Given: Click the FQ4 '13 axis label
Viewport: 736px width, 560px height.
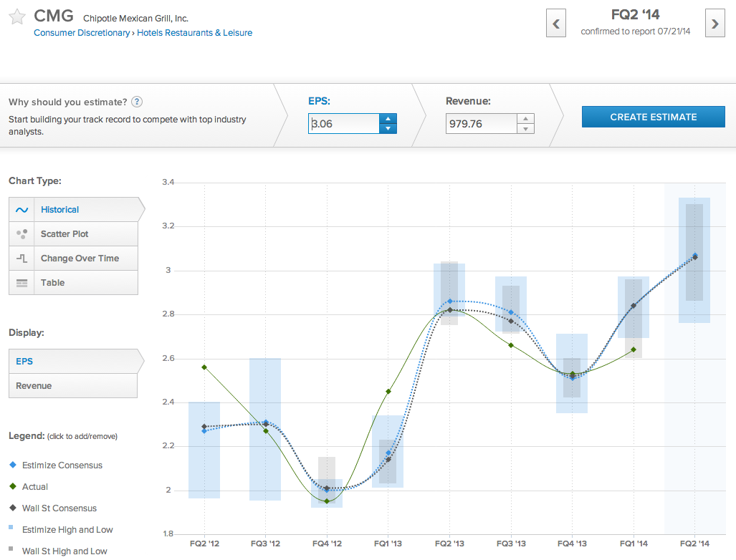Looking at the screenshot, I should click(572, 544).
